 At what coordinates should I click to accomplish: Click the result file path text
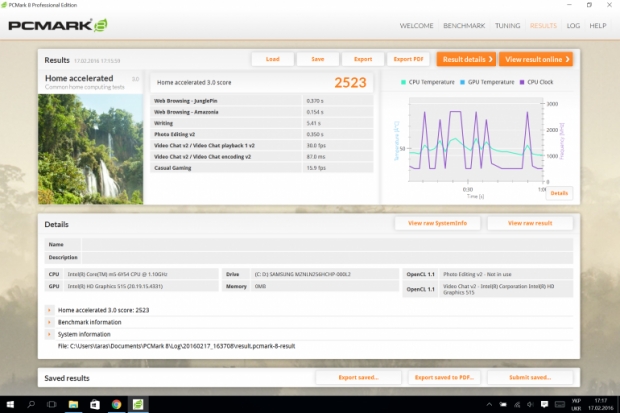176,346
